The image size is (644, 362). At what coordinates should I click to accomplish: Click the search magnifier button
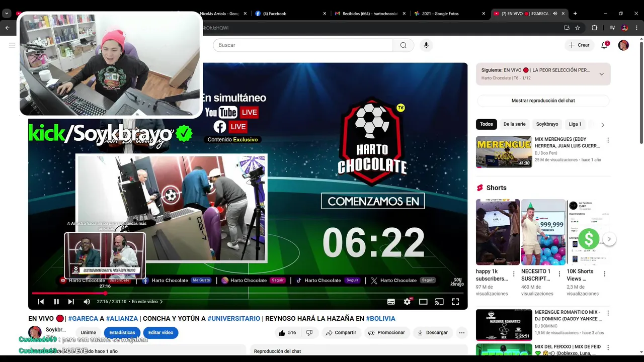(404, 45)
